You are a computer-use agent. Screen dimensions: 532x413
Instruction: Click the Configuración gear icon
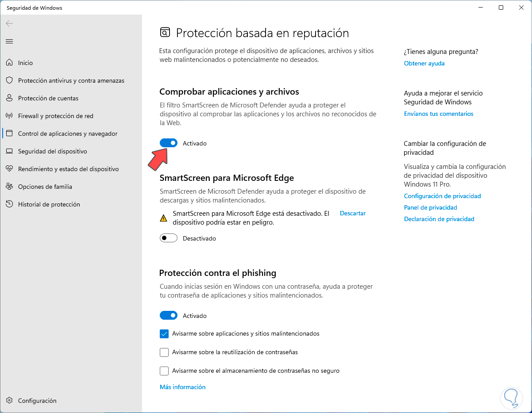[x=9, y=401]
